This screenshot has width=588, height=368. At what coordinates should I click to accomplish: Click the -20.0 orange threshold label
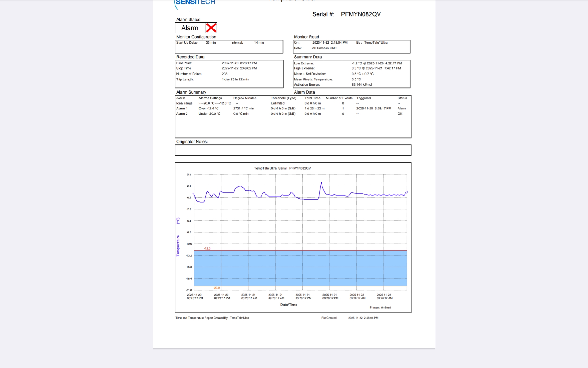[217, 288]
